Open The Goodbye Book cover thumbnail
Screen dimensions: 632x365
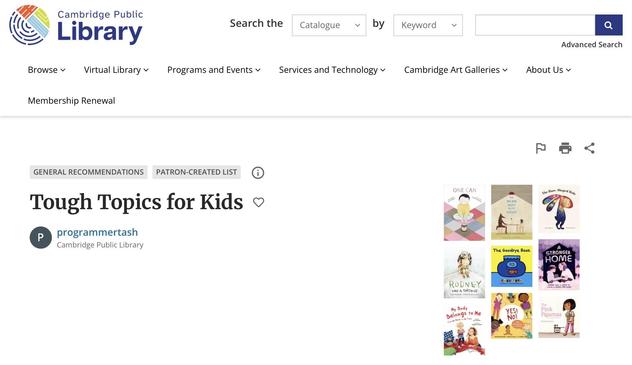(511, 266)
